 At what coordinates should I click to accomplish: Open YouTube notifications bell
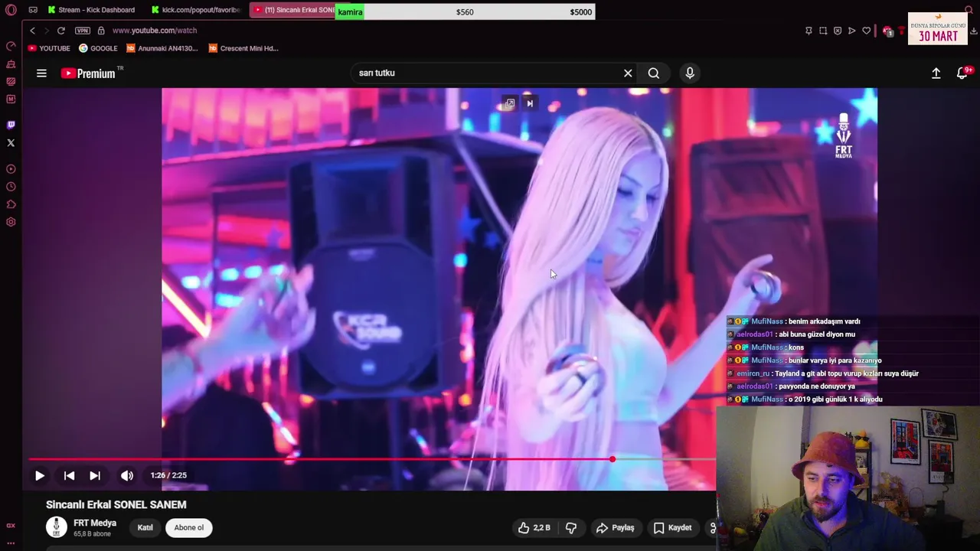[x=963, y=73]
